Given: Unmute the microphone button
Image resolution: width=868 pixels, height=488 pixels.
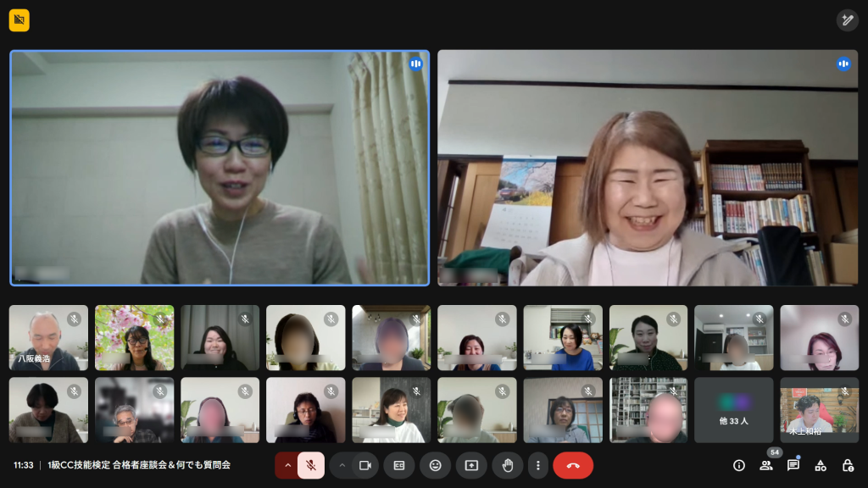Looking at the screenshot, I should 311,465.
